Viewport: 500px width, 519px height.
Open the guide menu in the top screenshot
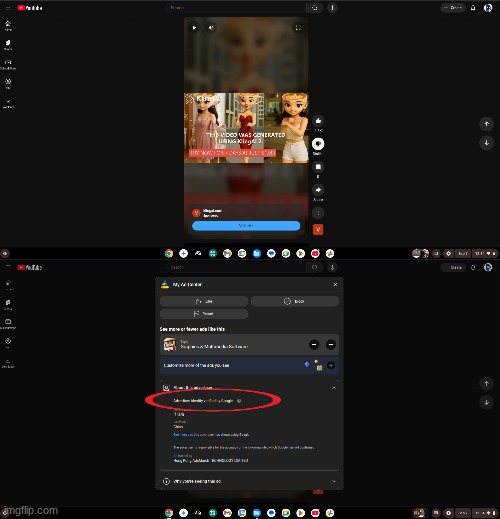tap(8, 8)
